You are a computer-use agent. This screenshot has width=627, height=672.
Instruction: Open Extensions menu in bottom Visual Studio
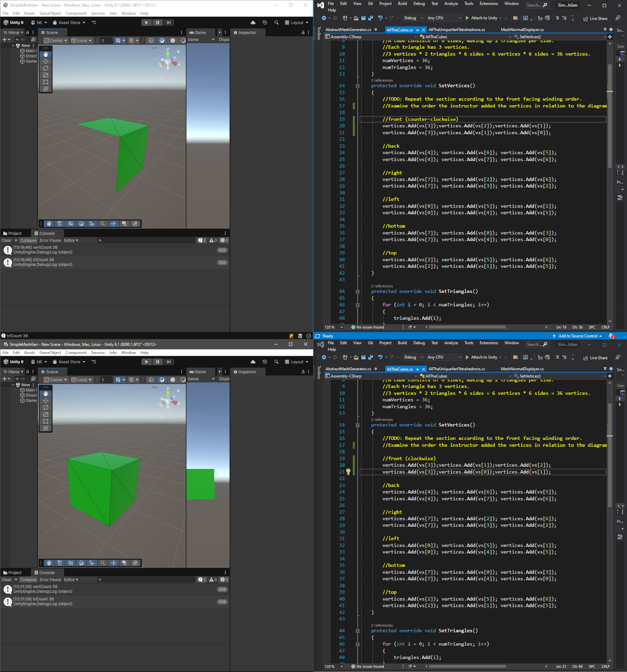coord(489,343)
